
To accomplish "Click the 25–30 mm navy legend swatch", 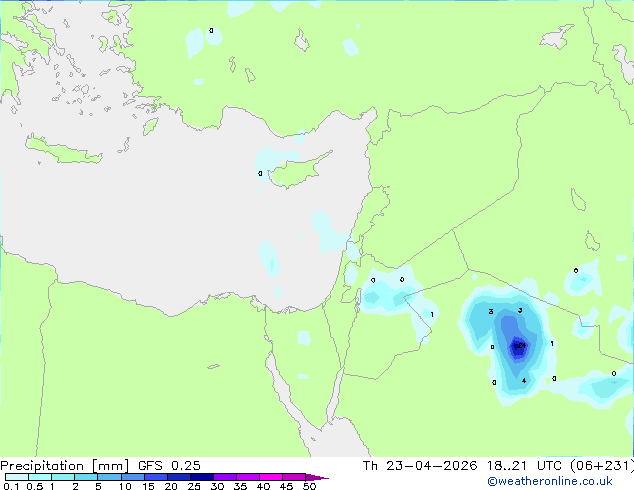I will (202, 477).
